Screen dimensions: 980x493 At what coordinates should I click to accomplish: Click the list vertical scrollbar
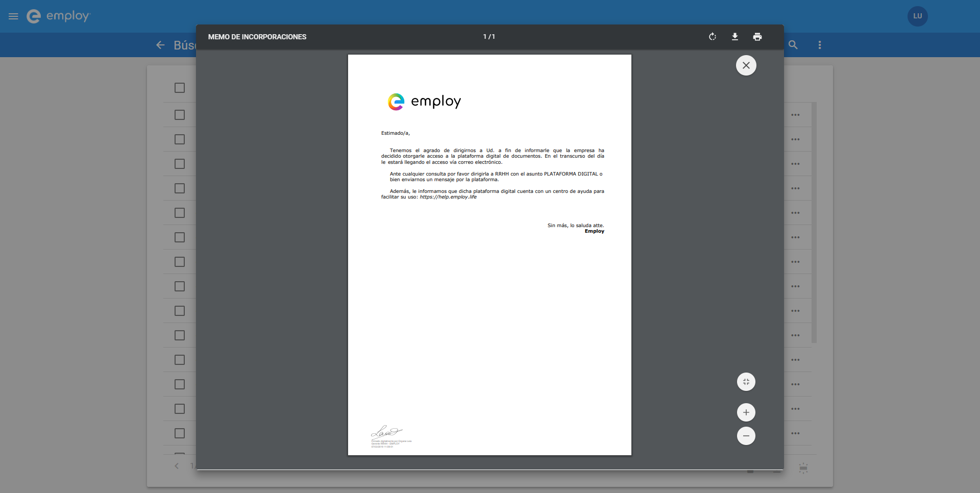pyautogui.click(x=814, y=223)
